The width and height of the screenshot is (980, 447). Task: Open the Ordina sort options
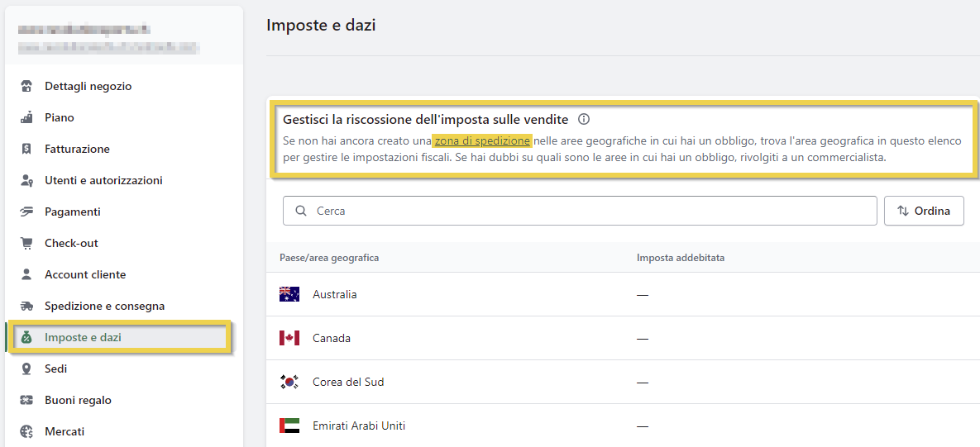[x=924, y=211]
